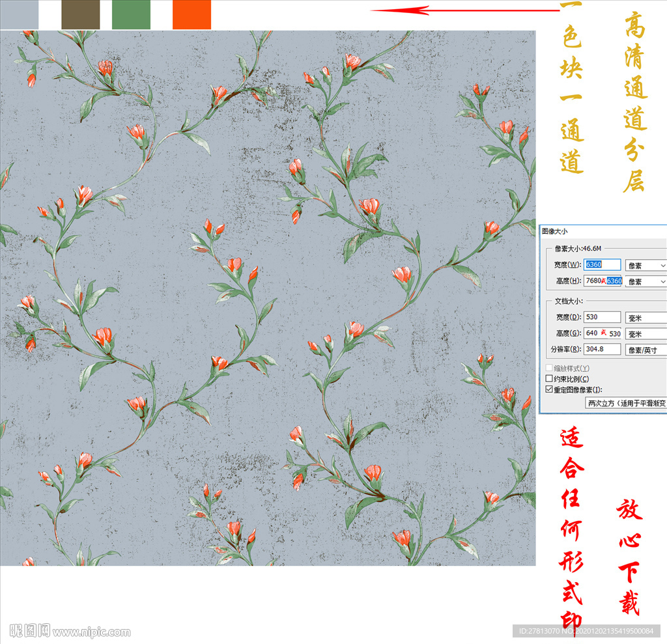The width and height of the screenshot is (667, 644).
Task: Click the greyed-out 缩放样式 checkbox
Action: (548, 369)
